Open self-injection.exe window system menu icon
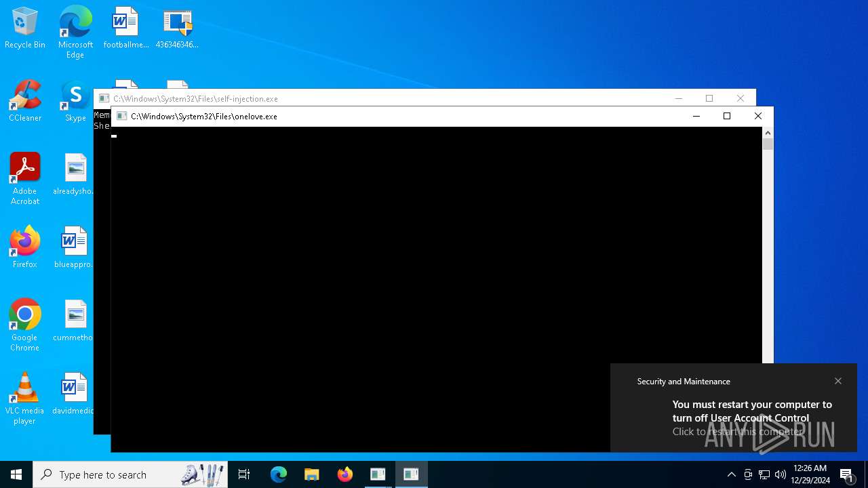This screenshot has height=488, width=868. (x=104, y=98)
